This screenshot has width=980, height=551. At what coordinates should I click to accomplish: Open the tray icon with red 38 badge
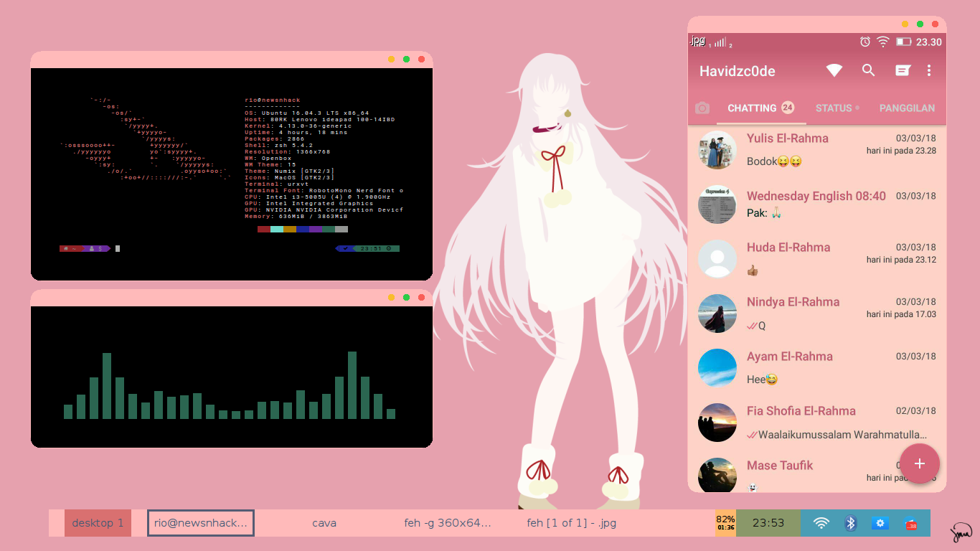pos(910,524)
